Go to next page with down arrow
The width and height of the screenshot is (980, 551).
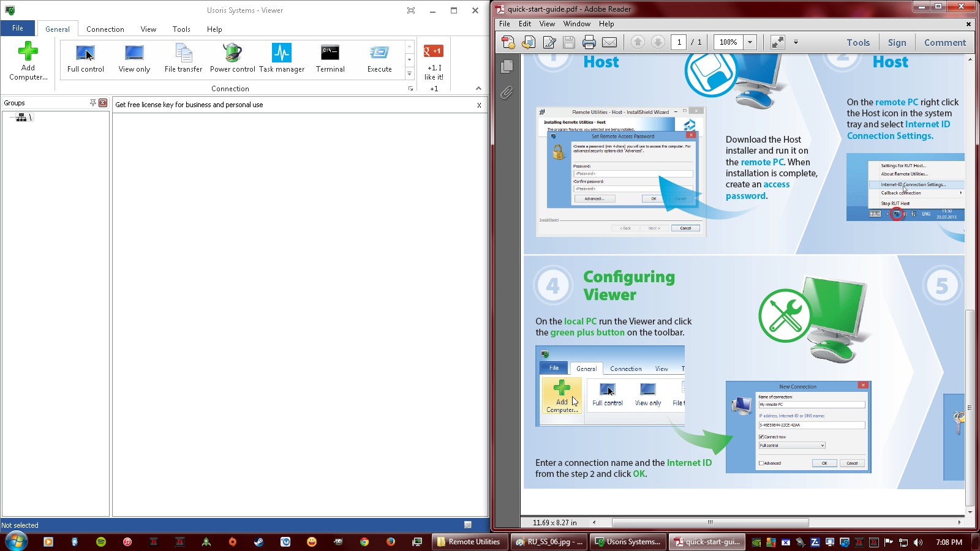pyautogui.click(x=658, y=42)
